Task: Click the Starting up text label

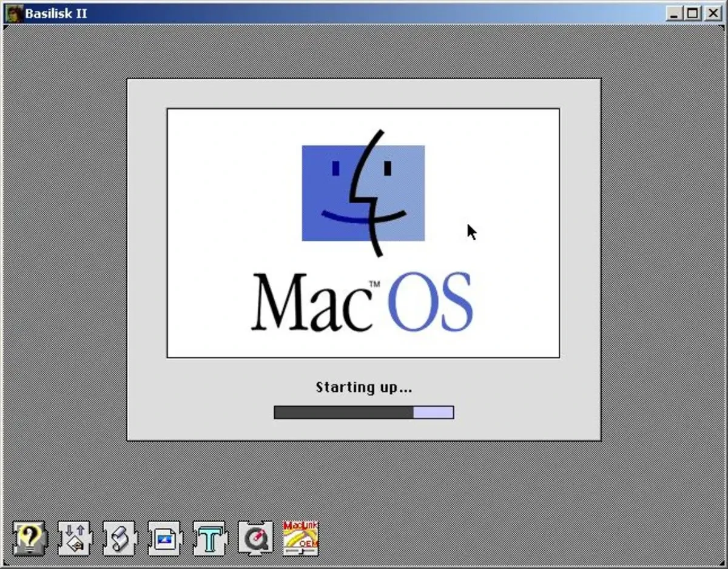Action: pyautogui.click(x=364, y=387)
